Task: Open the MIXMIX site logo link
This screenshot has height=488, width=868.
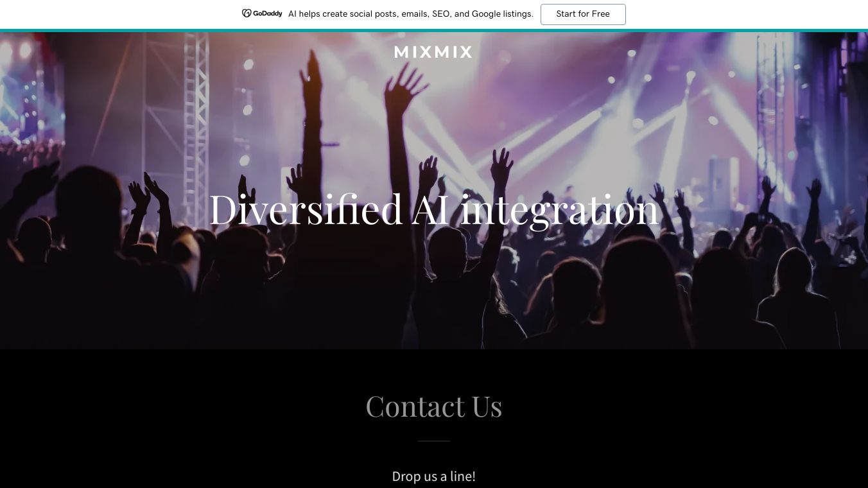Action: click(x=434, y=52)
